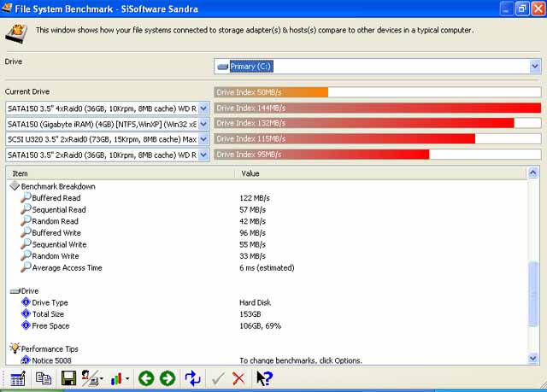Click the info icon beside Total Size
This screenshot has width=547, height=392.
(x=26, y=313)
